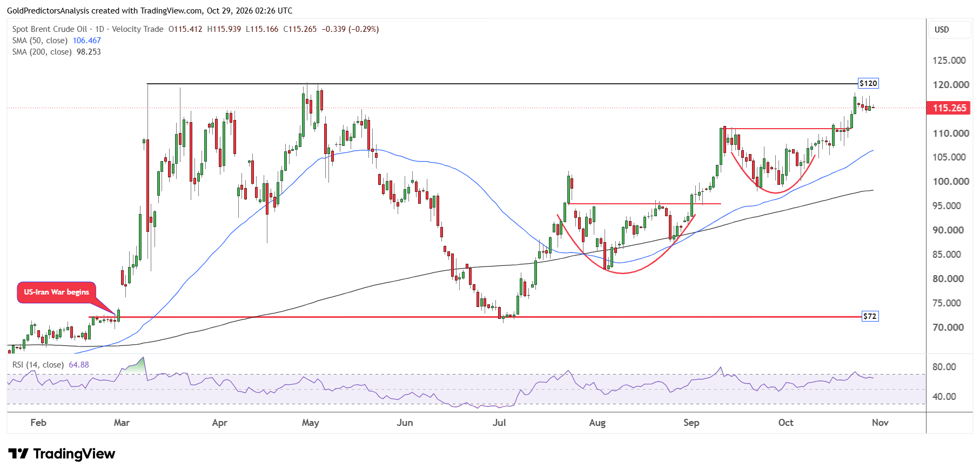Click the SMA 50 value 106.467
Viewport: 980px width, 474px height.
click(x=87, y=41)
